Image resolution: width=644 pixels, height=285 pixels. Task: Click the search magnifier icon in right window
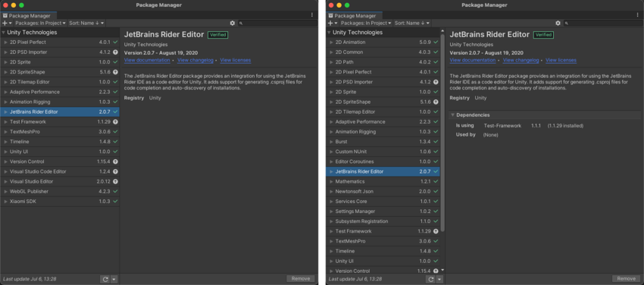pos(566,23)
